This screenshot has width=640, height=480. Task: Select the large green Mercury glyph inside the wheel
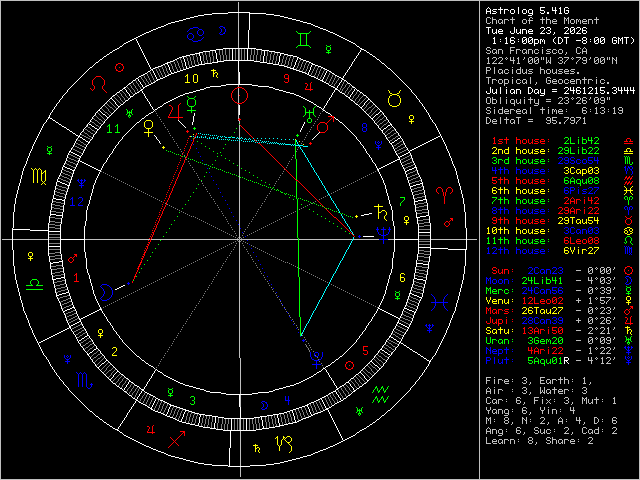pyautogui.click(x=192, y=104)
